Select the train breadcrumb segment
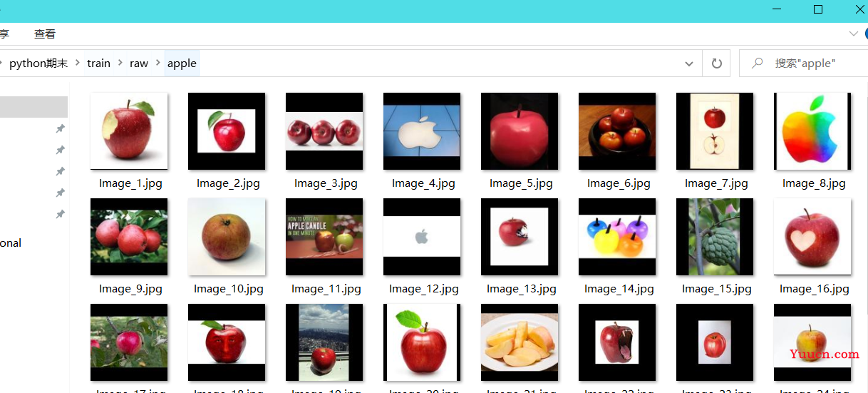The width and height of the screenshot is (868, 393). point(99,63)
